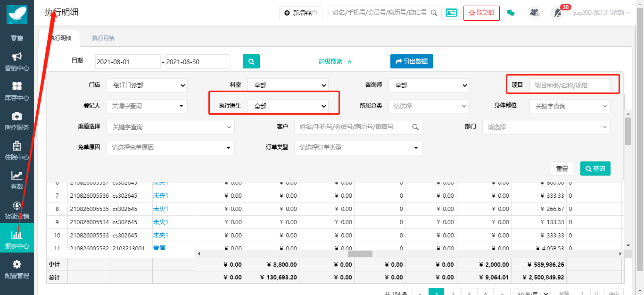This screenshot has height=295, width=644.
Task: Open user menu yzy200 (张江门诊部)
Action: 602,13
